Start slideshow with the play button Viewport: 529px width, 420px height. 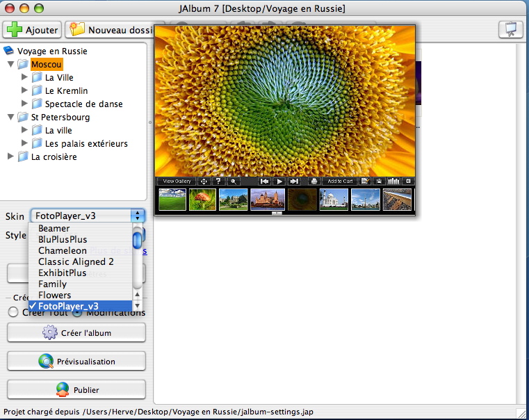(x=279, y=181)
